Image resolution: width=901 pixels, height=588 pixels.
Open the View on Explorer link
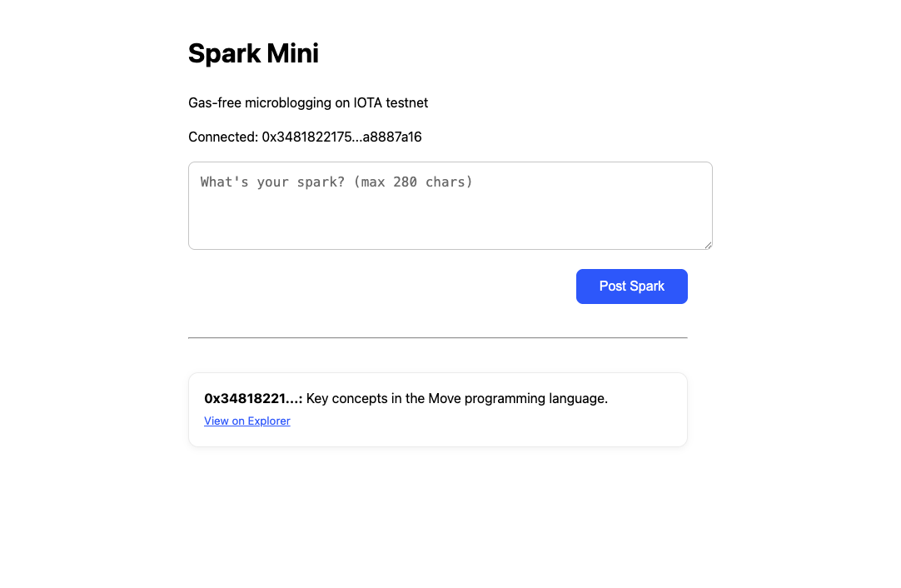247,421
